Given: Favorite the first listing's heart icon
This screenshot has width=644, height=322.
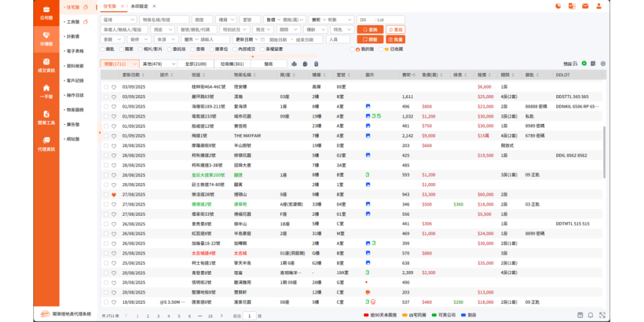Looking at the screenshot, I should [114, 87].
